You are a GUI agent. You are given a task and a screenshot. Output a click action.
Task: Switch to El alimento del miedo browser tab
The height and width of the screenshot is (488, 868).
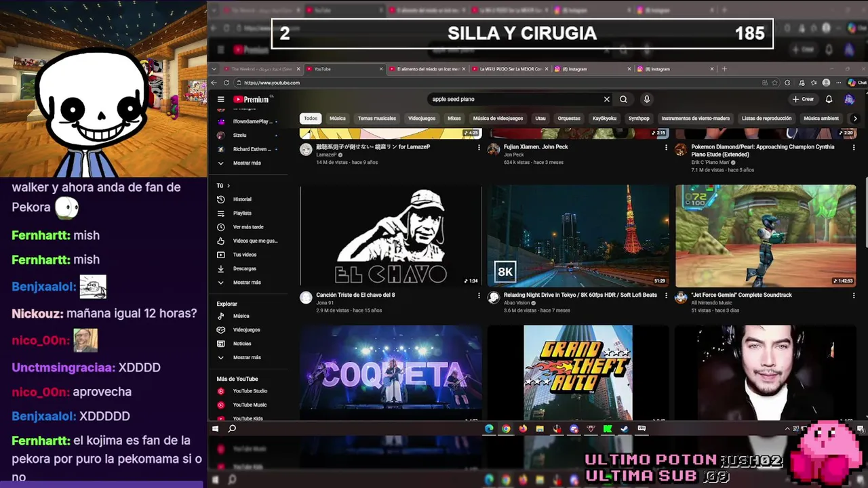pos(427,69)
